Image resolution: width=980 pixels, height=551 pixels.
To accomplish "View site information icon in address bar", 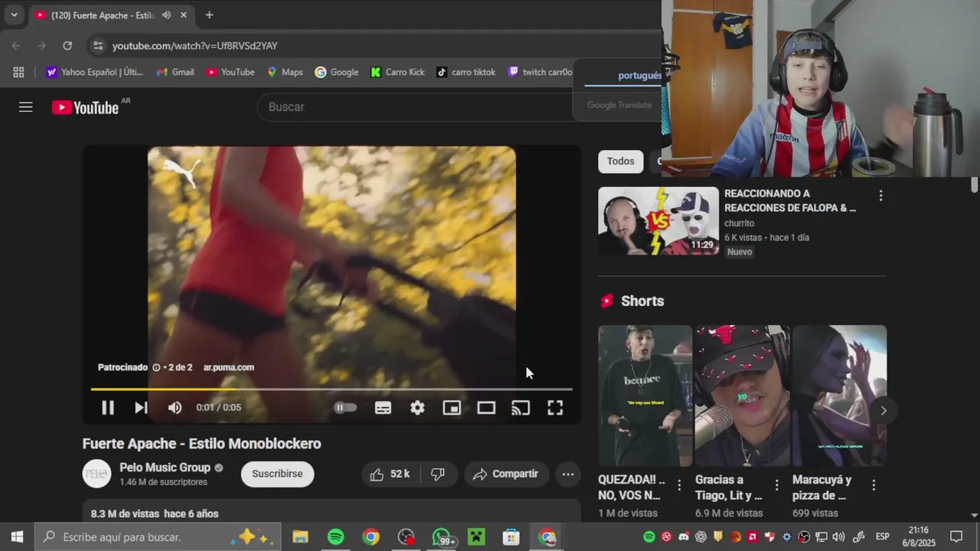I will pyautogui.click(x=98, y=46).
